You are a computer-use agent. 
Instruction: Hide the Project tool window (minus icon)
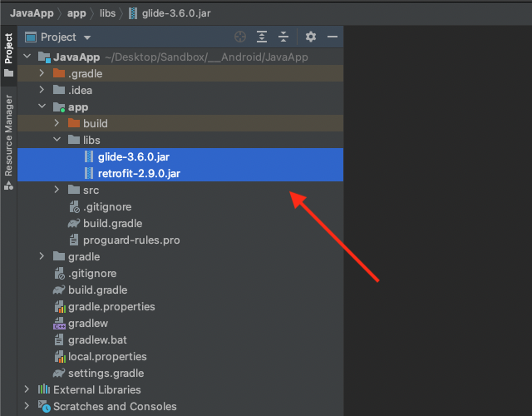tap(332, 37)
